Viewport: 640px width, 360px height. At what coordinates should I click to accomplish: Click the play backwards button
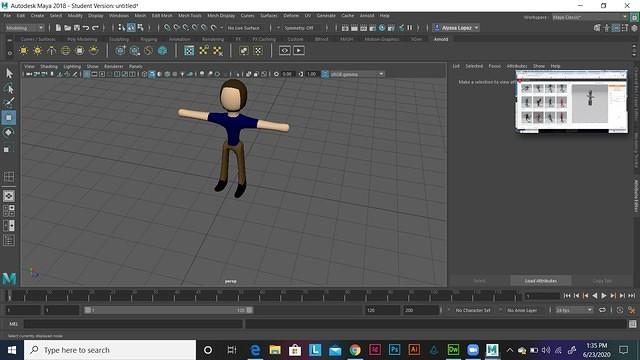coord(595,296)
